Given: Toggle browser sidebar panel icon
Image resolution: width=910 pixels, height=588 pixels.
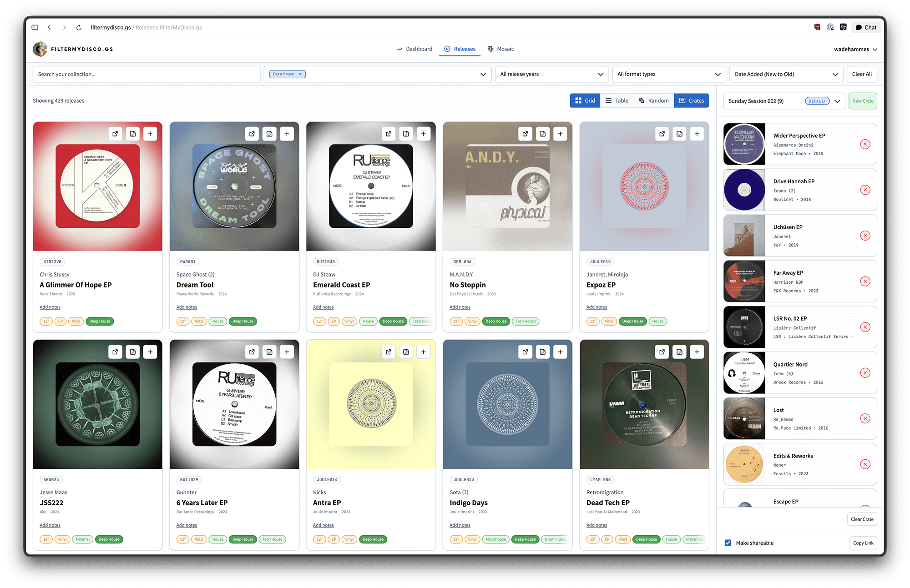Looking at the screenshot, I should click(x=35, y=27).
